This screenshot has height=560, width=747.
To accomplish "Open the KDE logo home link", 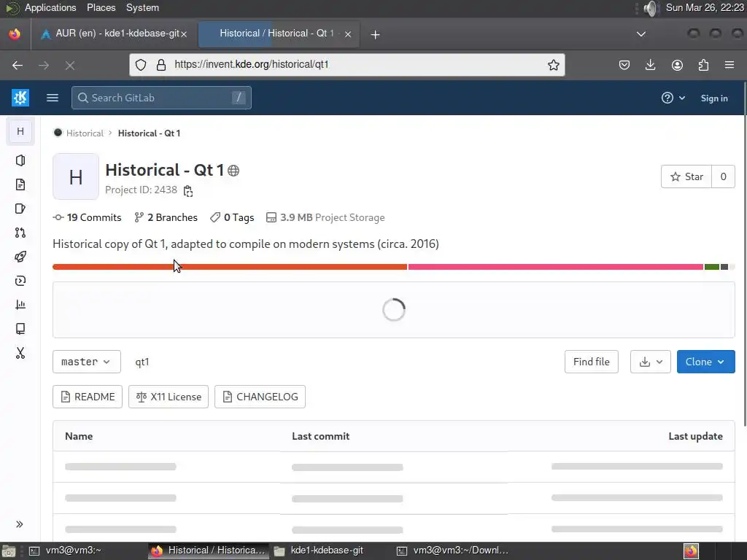I will 20,98.
